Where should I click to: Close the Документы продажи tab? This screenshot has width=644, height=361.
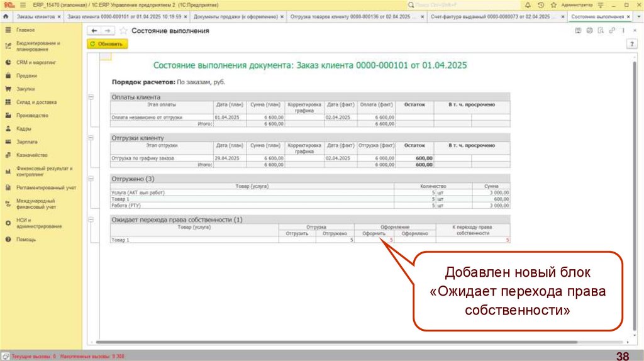pos(282,17)
